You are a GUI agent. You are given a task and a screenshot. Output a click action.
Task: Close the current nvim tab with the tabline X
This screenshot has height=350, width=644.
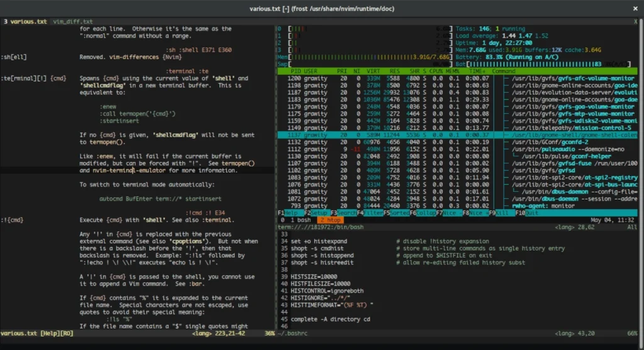tap(635, 21)
